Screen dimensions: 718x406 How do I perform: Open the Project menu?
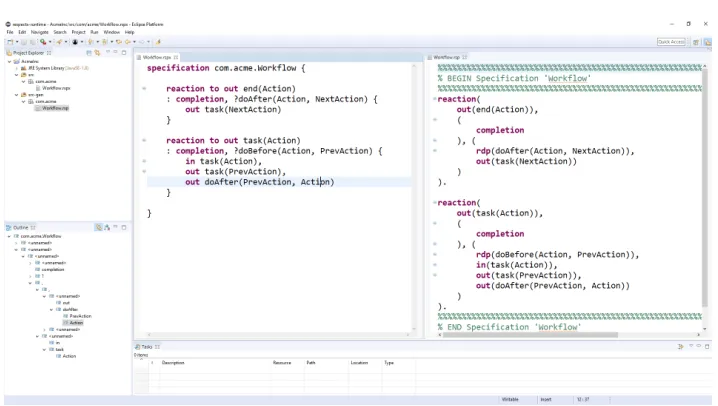pos(78,32)
